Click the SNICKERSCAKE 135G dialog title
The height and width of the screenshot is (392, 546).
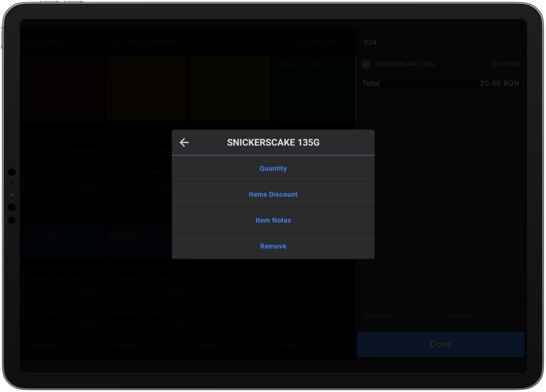[273, 142]
